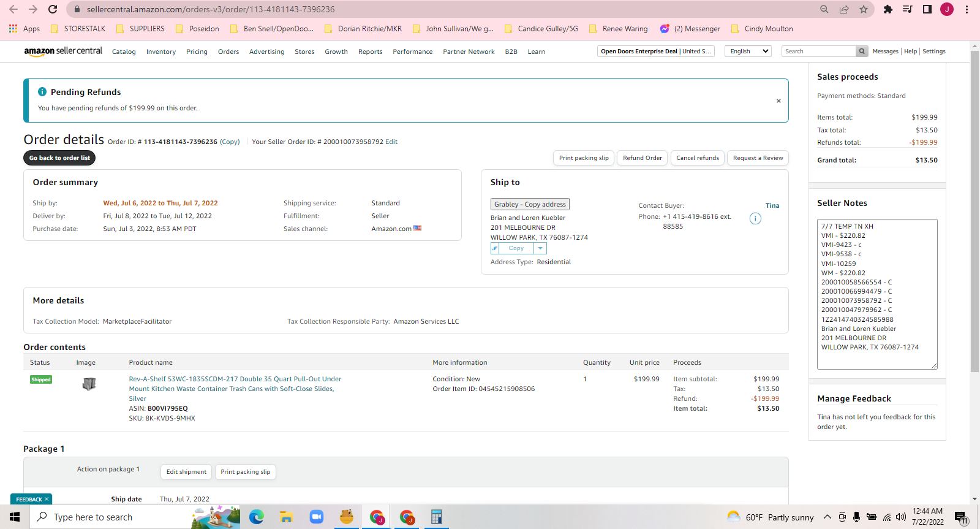The image size is (980, 529).
Task: Open the Windows notification center
Action: coord(961,518)
